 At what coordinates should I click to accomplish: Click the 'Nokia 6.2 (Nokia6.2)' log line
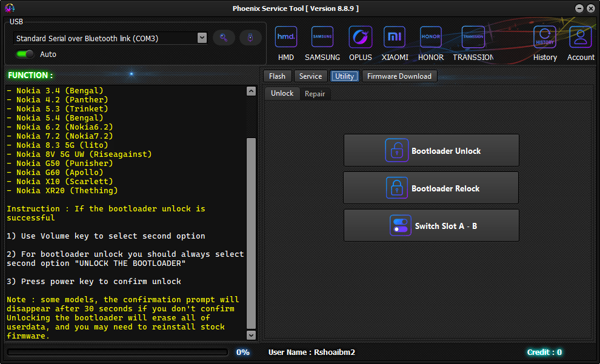pyautogui.click(x=59, y=127)
